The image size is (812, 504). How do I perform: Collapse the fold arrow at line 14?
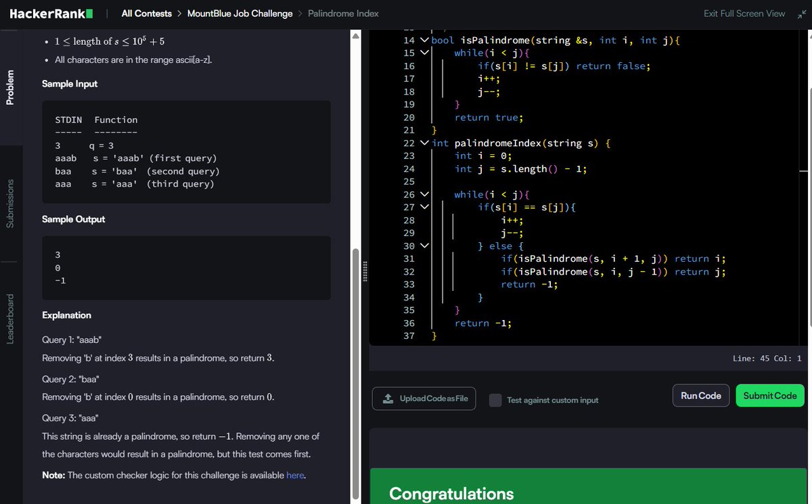coord(424,40)
